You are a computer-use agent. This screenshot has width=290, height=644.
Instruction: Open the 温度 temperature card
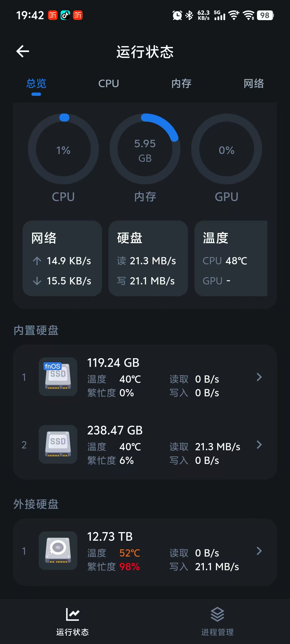[x=231, y=258]
